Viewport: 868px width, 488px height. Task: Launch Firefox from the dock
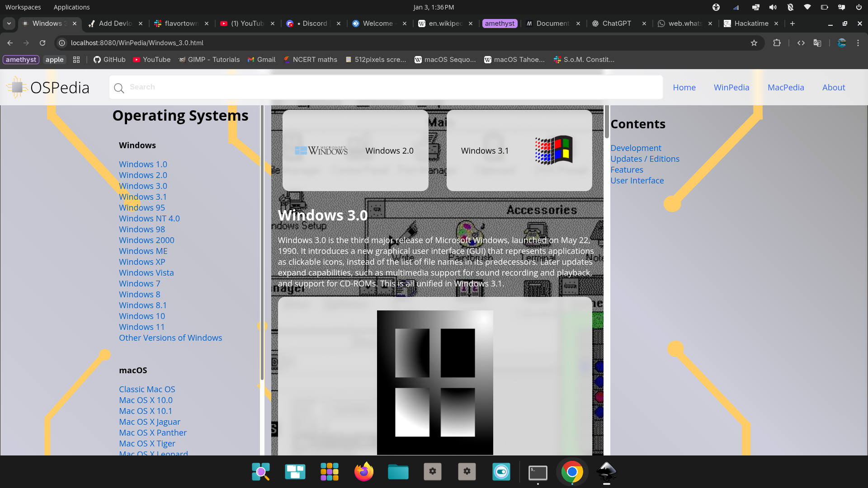(x=363, y=472)
